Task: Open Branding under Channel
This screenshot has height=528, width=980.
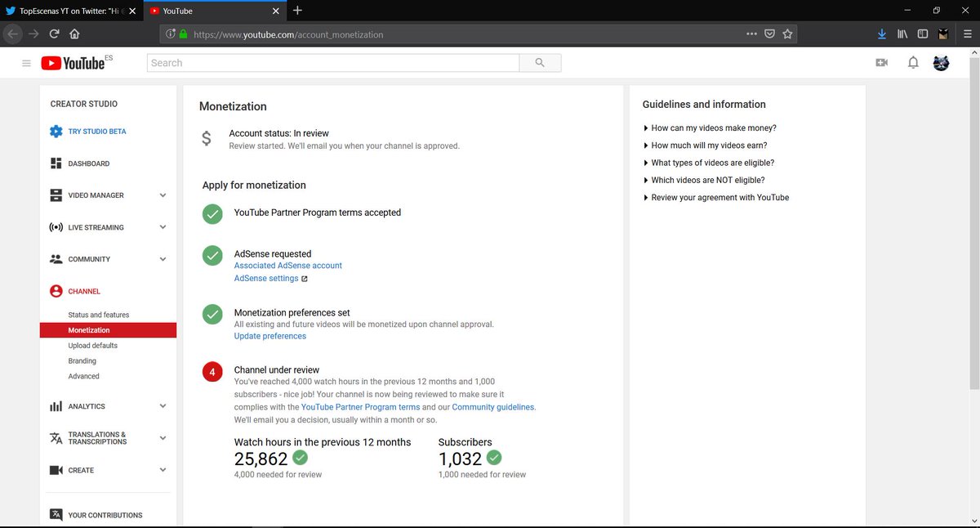Action: coord(82,361)
